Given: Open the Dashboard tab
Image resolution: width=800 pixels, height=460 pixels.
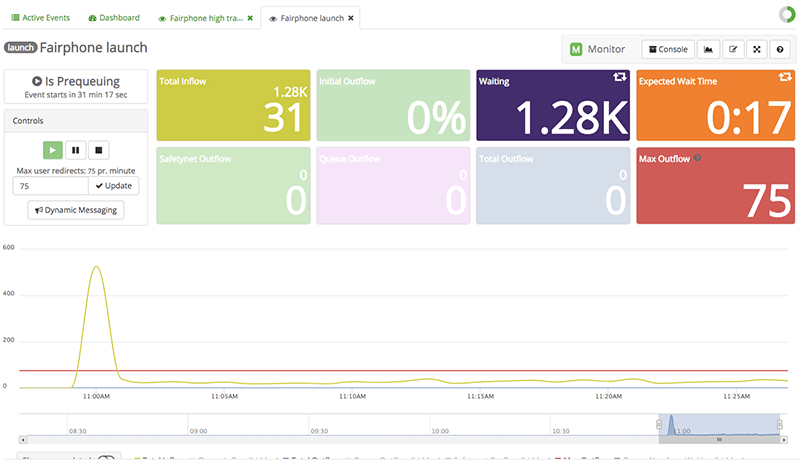Looking at the screenshot, I should [114, 18].
